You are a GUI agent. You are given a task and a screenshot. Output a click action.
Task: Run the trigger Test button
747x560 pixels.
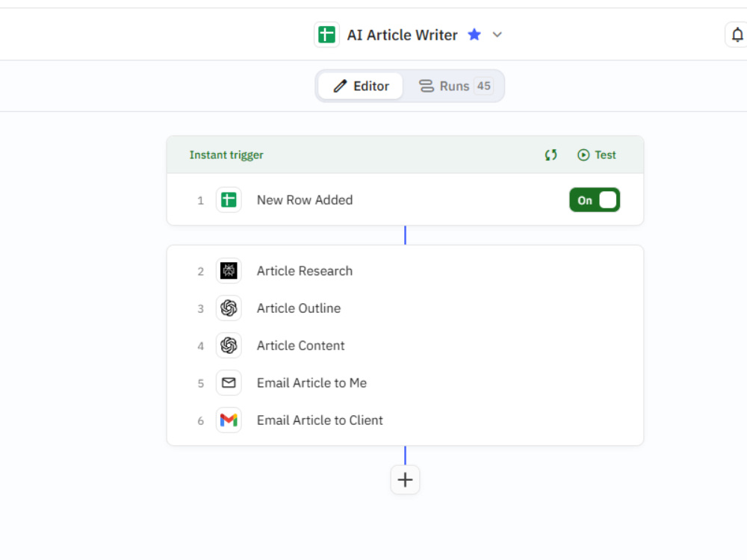coord(596,155)
